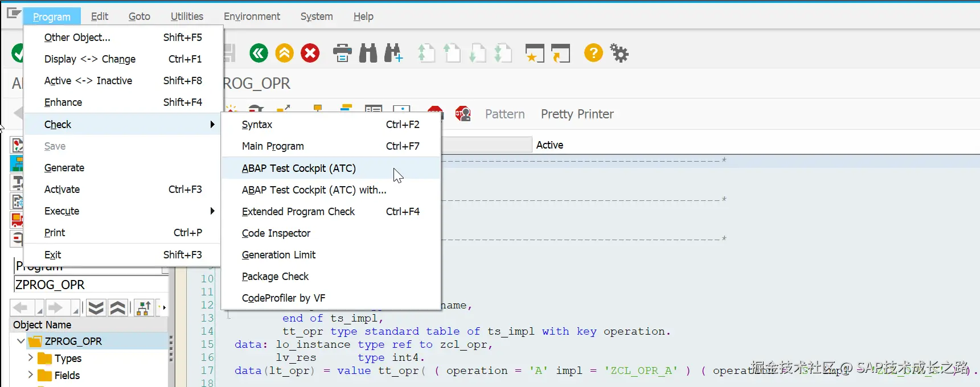Open the Goto menu

[x=140, y=17]
